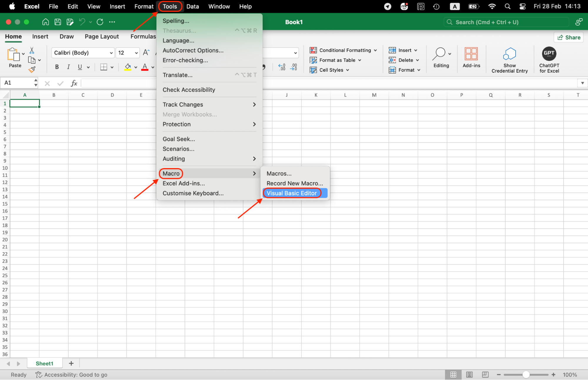Toggle bold formatting
Image resolution: width=588 pixels, height=380 pixels.
pos(56,67)
